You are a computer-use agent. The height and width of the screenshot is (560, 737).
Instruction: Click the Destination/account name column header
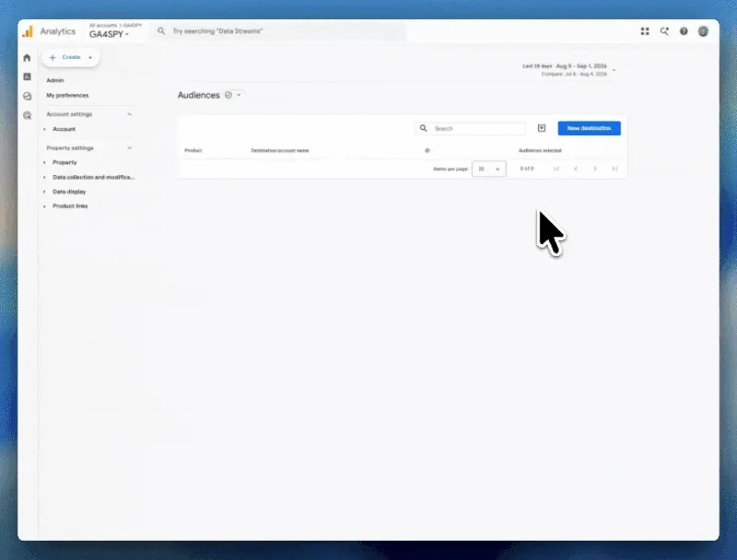tap(280, 150)
